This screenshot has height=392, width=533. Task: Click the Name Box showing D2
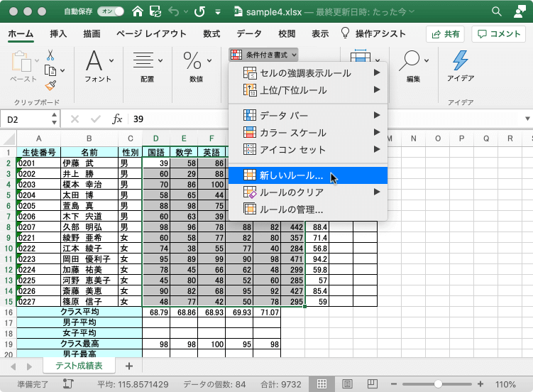[28, 119]
